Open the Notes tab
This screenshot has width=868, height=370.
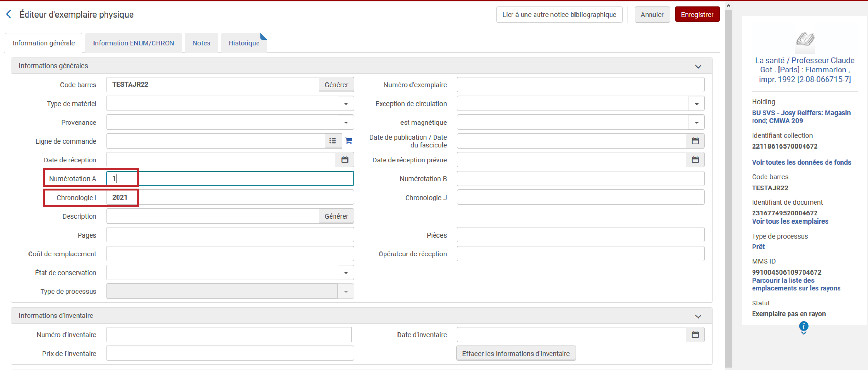pos(201,43)
